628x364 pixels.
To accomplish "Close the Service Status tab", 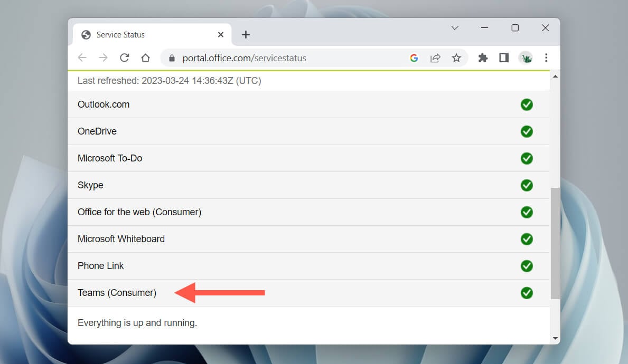I will click(221, 35).
